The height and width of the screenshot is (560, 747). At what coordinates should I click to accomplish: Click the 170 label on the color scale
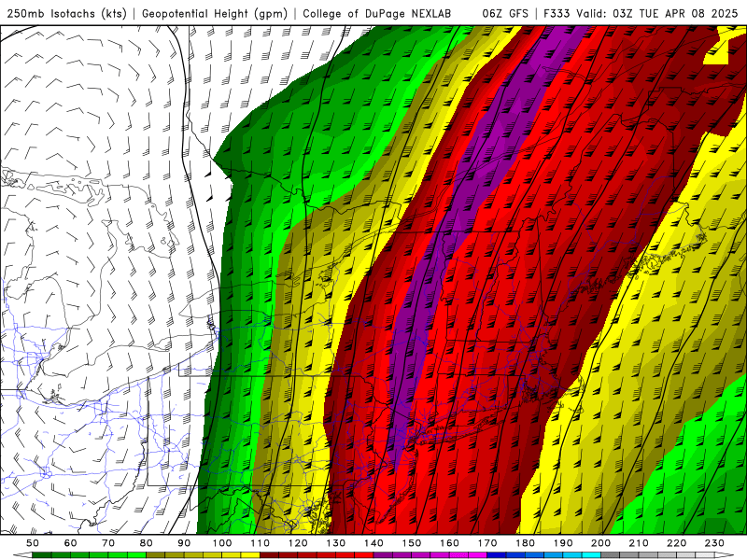487,543
